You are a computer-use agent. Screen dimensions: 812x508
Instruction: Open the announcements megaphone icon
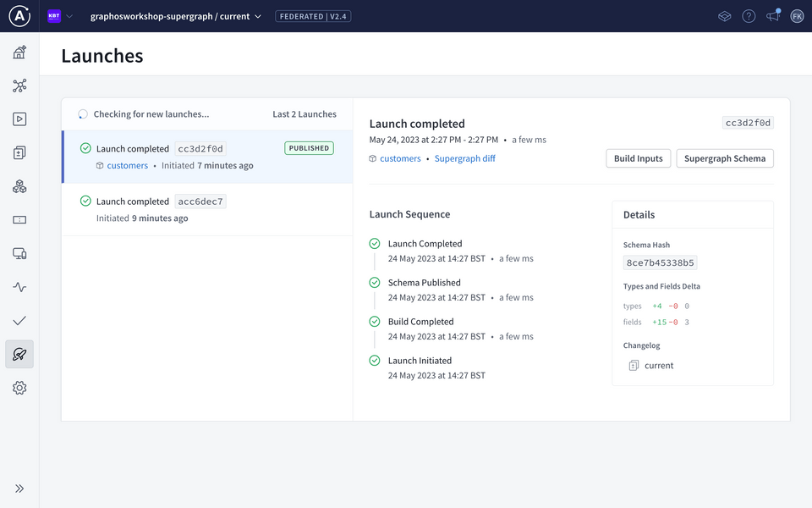tap(773, 16)
